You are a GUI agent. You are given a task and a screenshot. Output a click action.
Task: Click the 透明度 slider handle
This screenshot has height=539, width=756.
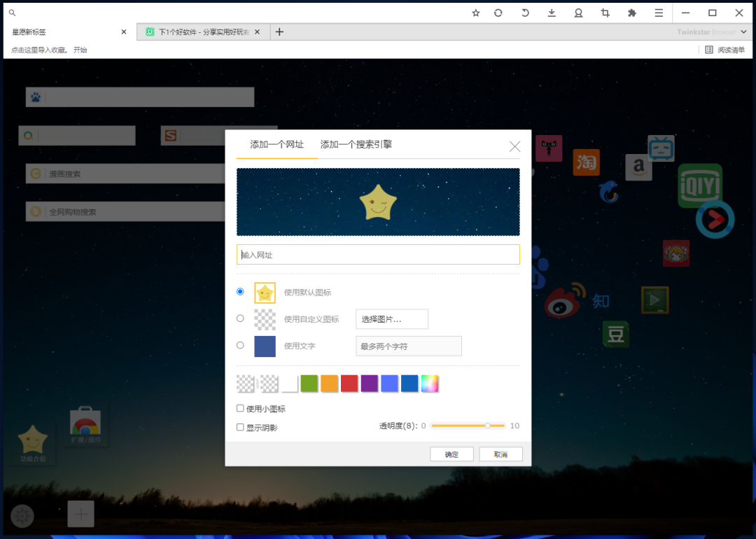[488, 425]
